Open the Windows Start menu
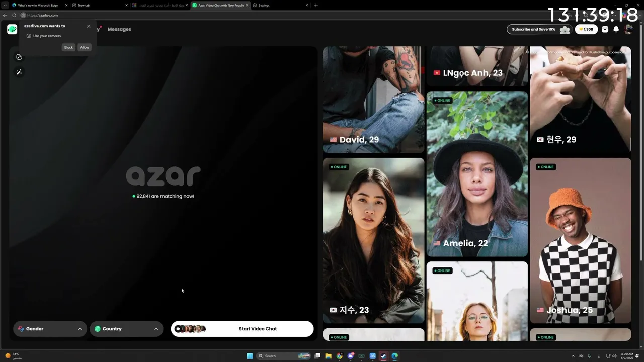The height and width of the screenshot is (362, 644). tap(250, 356)
